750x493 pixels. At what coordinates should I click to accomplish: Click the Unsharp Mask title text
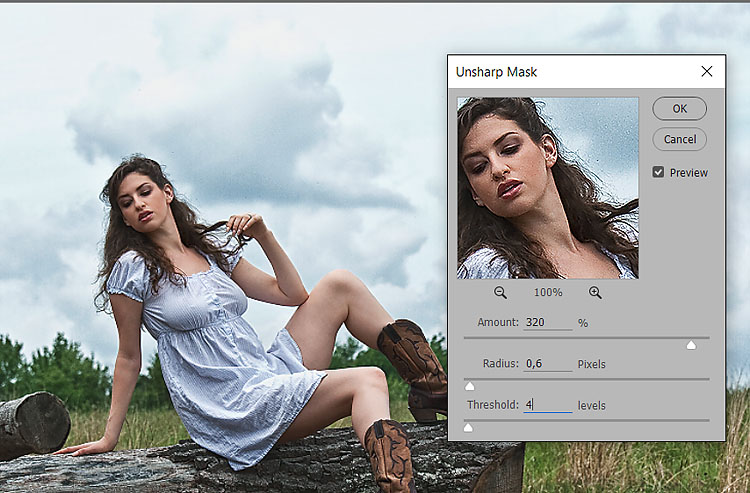pos(496,72)
